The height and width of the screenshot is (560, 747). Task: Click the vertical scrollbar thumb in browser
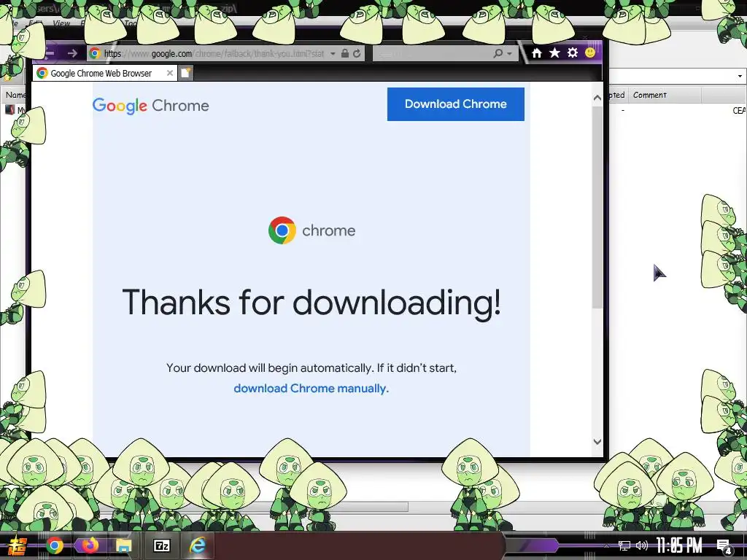pos(597,207)
